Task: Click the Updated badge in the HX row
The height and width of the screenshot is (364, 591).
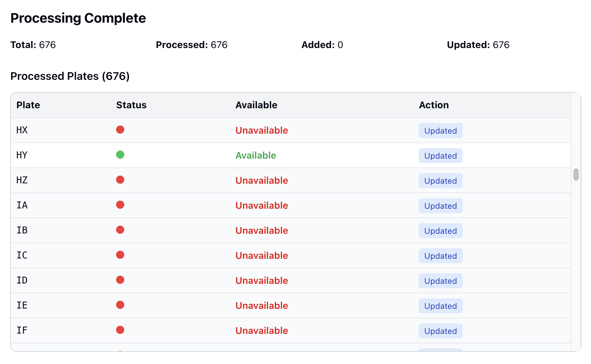Action: [x=440, y=131]
